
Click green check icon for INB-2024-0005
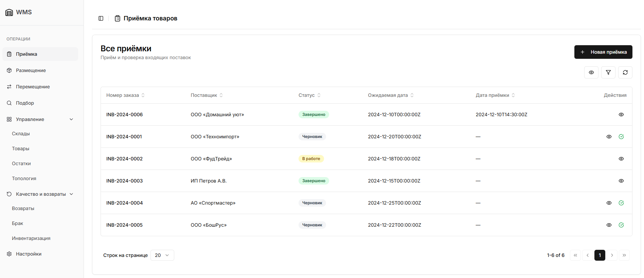tap(621, 225)
